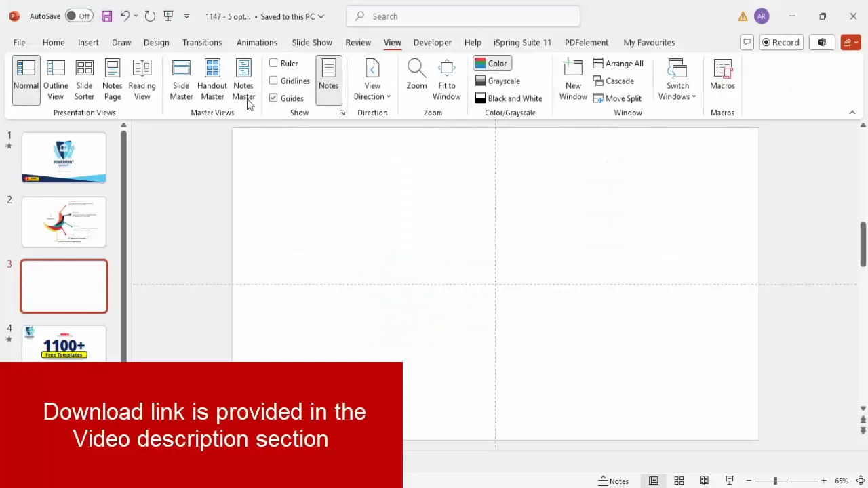Viewport: 868px width, 488px height.
Task: Open Slide Master view
Action: [181, 80]
